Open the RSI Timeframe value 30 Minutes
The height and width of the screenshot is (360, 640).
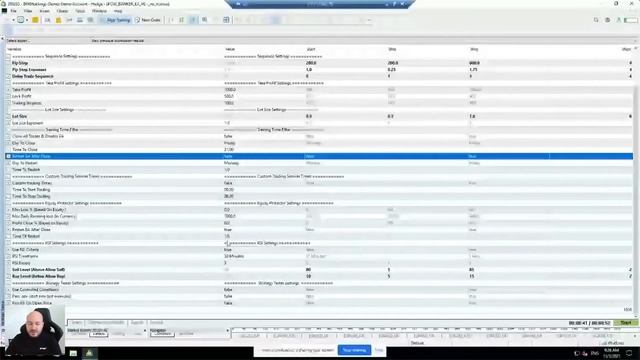point(234,256)
